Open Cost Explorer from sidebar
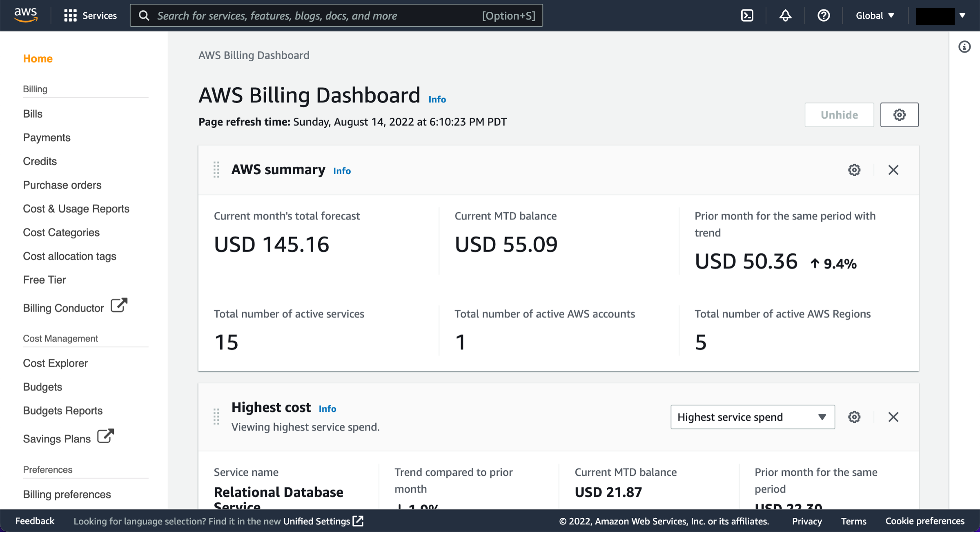This screenshot has width=980, height=533. (x=54, y=363)
